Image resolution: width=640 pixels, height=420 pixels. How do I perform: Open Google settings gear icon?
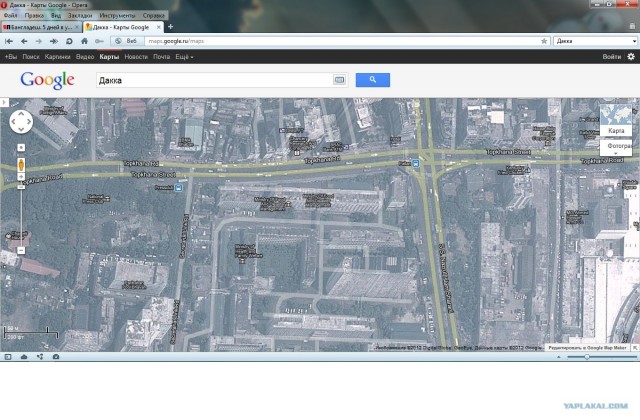pos(630,57)
